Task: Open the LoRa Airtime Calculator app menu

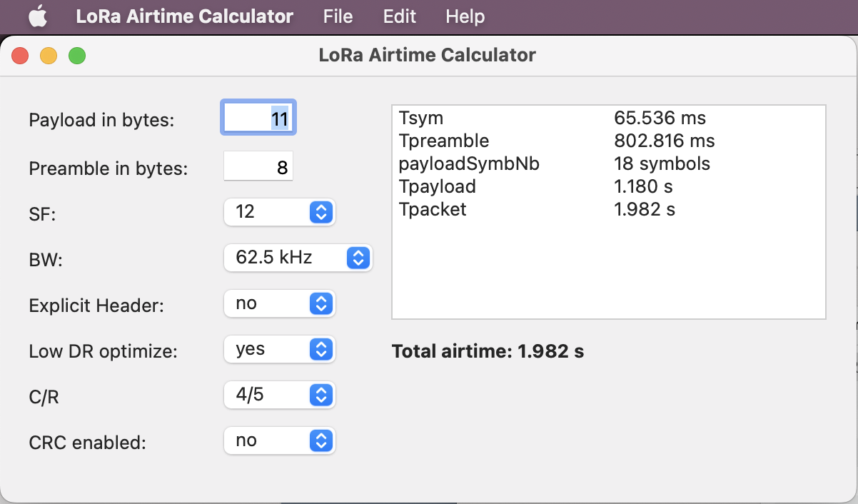Action: (184, 16)
